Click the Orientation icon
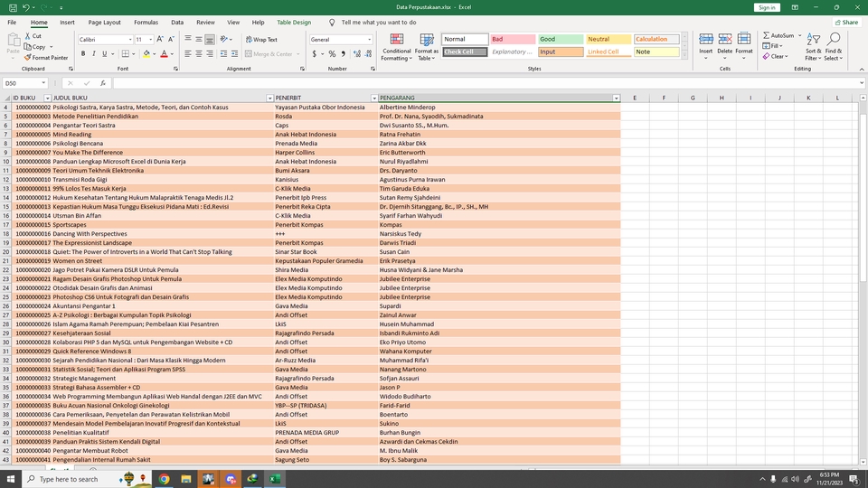The height and width of the screenshot is (488, 868). (x=224, y=39)
